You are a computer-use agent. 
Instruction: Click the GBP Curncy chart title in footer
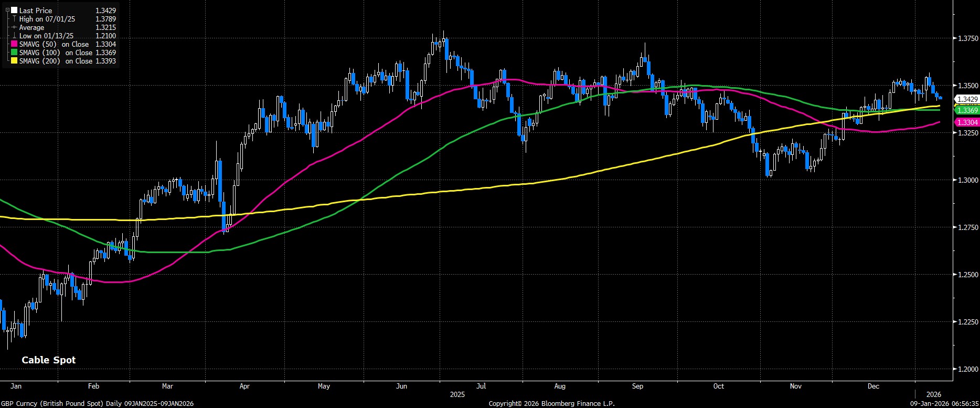point(97,403)
